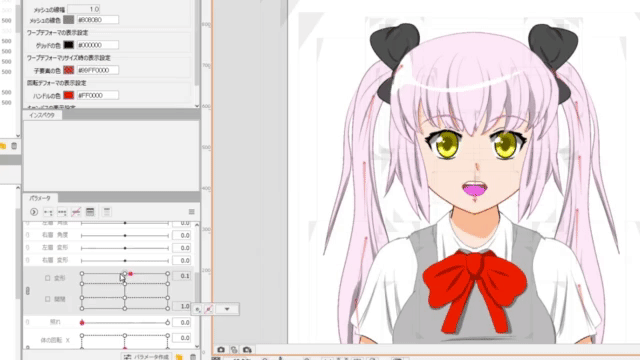Click the 右眉 変形 value field 0.0
640x360 pixels.
[x=182, y=260]
